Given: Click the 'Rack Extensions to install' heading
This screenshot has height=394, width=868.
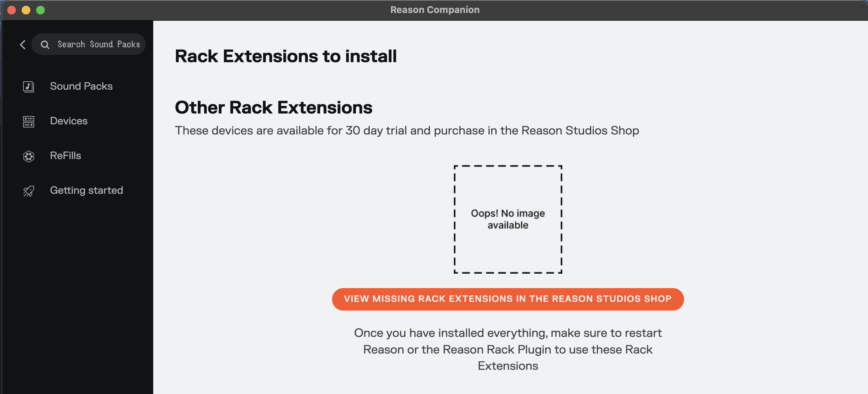Looking at the screenshot, I should 285,56.
